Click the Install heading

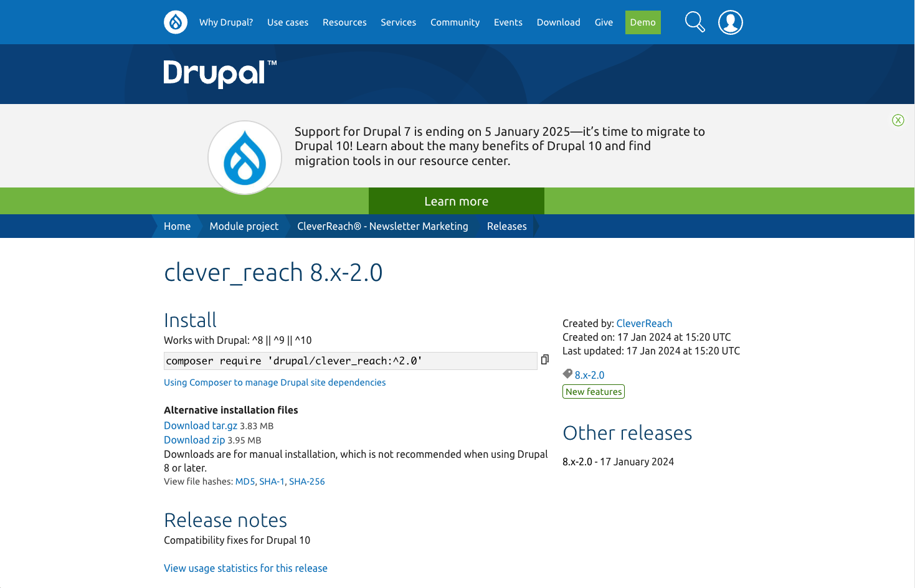coord(190,320)
